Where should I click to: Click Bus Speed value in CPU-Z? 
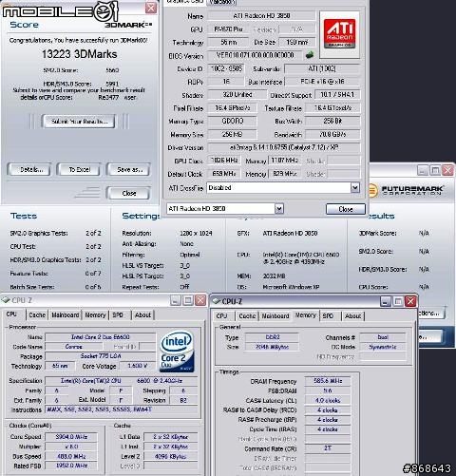(x=71, y=456)
